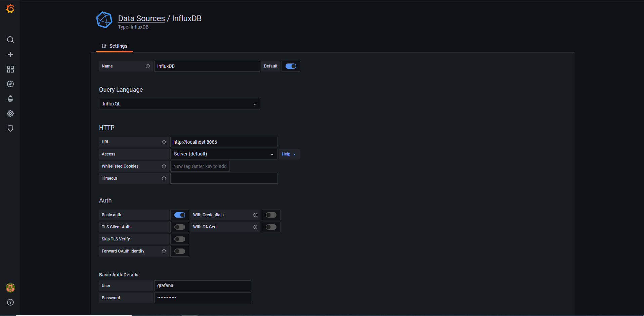Click the sliders icon on Settings tab
Screen dimensions: 644x316
pos(104,46)
